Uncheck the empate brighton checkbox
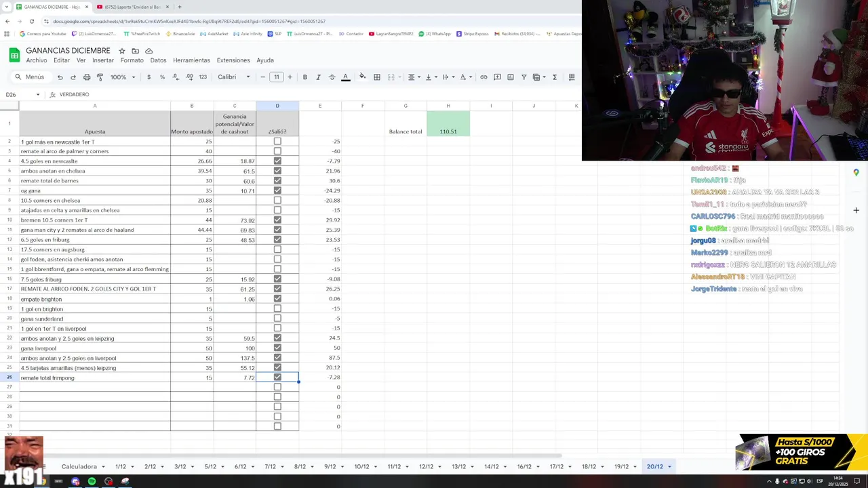The image size is (868, 488). click(x=277, y=299)
